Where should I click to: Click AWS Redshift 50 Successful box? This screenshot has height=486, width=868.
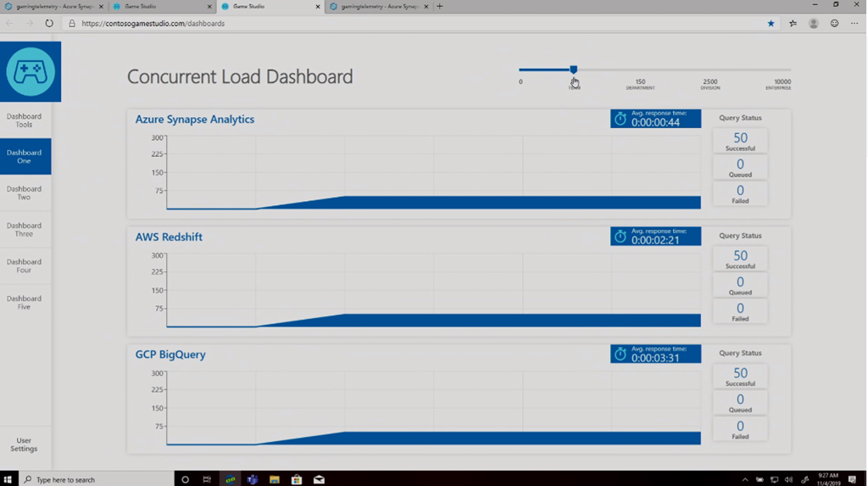pyautogui.click(x=740, y=259)
